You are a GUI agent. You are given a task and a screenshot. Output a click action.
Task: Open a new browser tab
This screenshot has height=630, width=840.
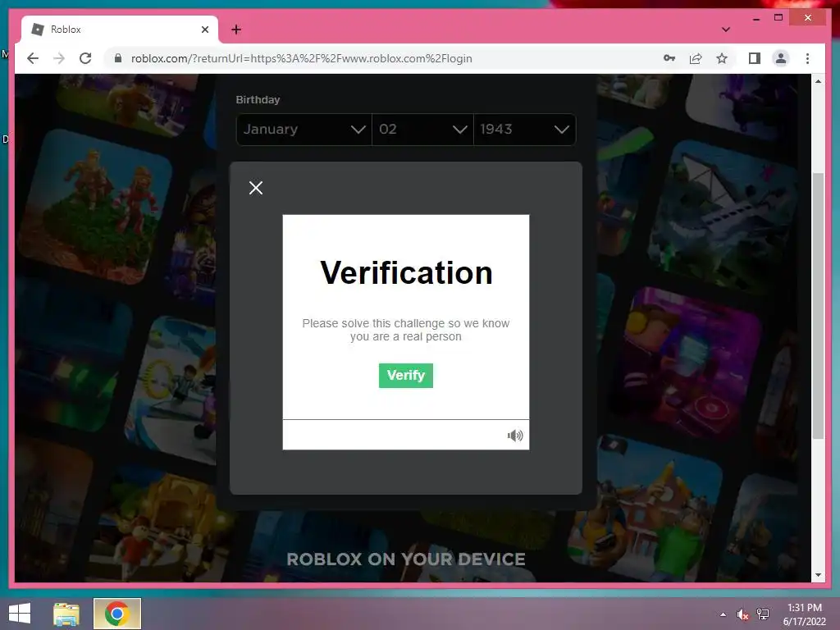pyautogui.click(x=236, y=30)
